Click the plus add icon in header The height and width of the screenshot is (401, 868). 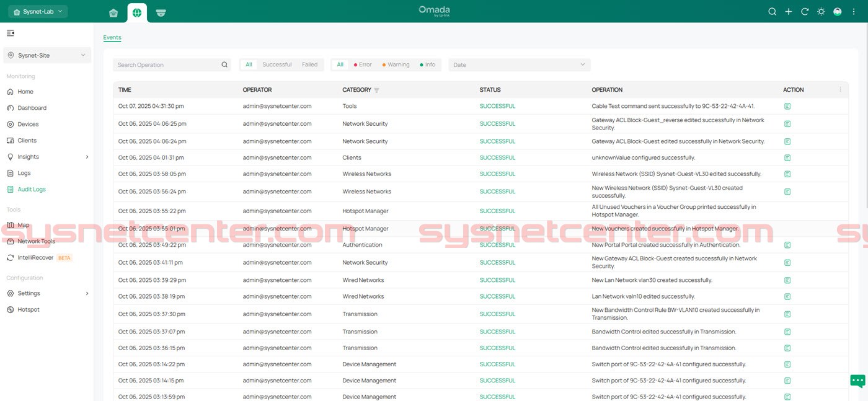point(789,12)
